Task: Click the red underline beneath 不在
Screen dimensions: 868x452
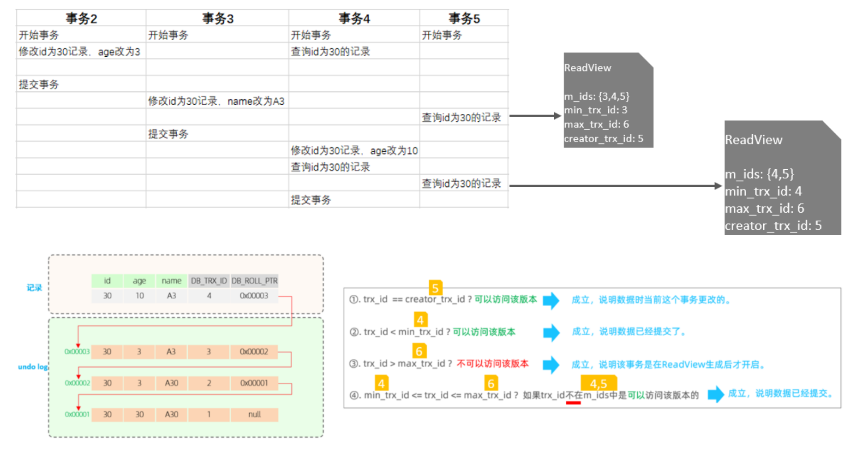Action: pos(573,403)
